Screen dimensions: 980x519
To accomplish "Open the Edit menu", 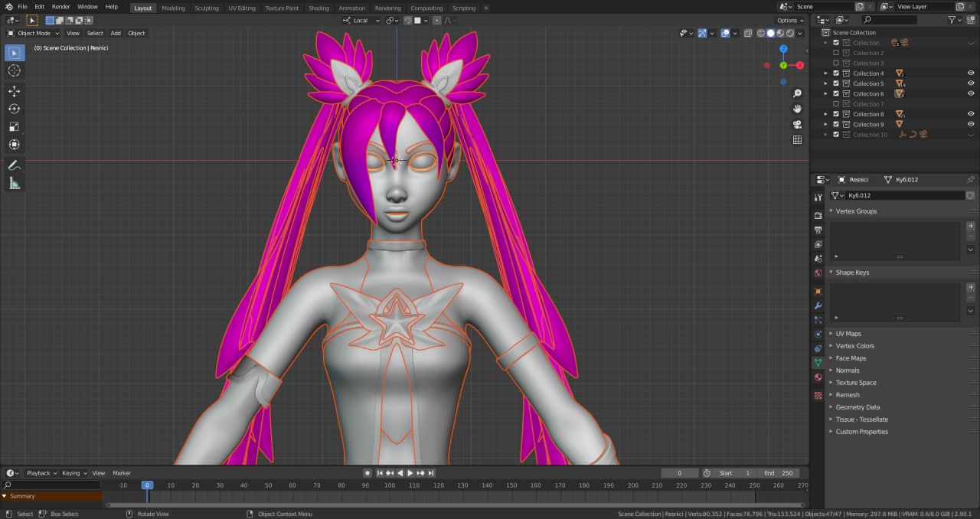I will click(x=39, y=7).
